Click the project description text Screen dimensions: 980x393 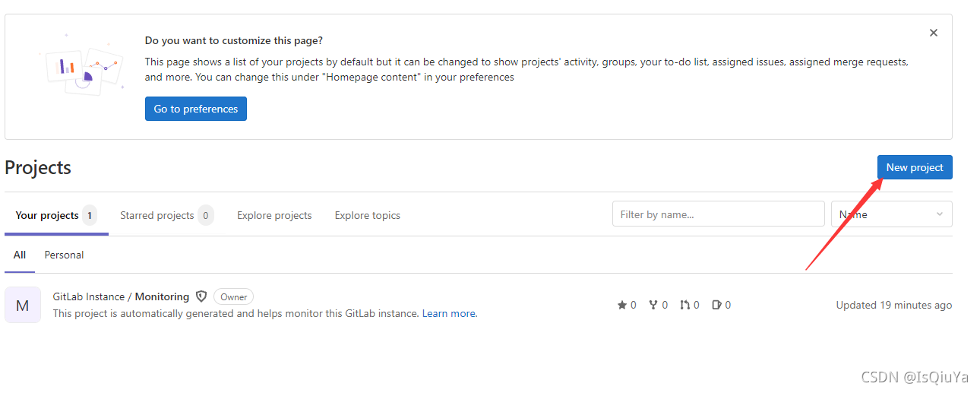click(236, 313)
